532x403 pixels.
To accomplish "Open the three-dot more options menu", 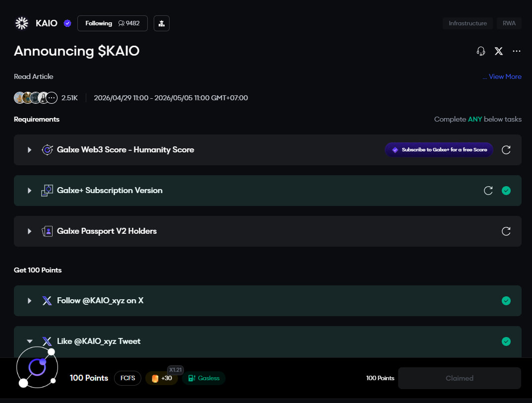I will [x=517, y=51].
